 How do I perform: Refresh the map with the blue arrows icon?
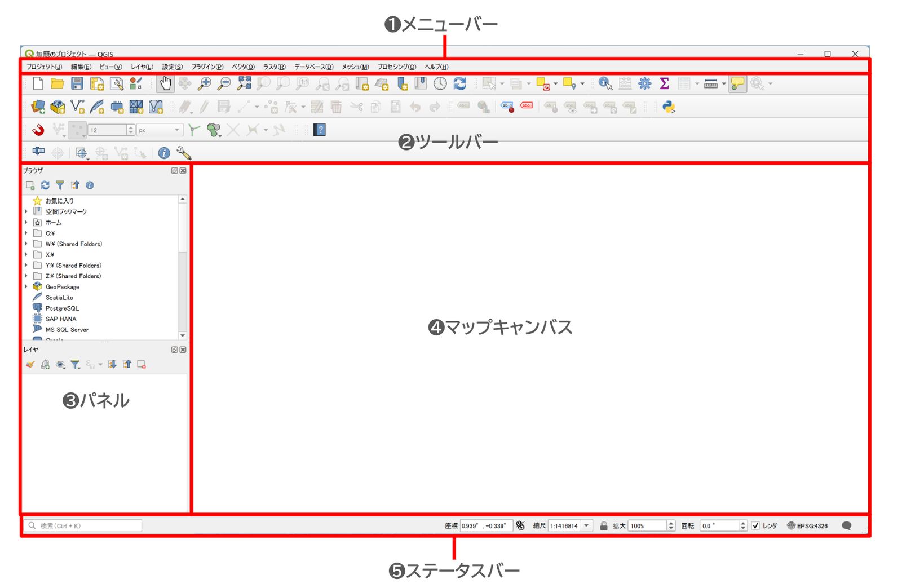click(x=460, y=84)
